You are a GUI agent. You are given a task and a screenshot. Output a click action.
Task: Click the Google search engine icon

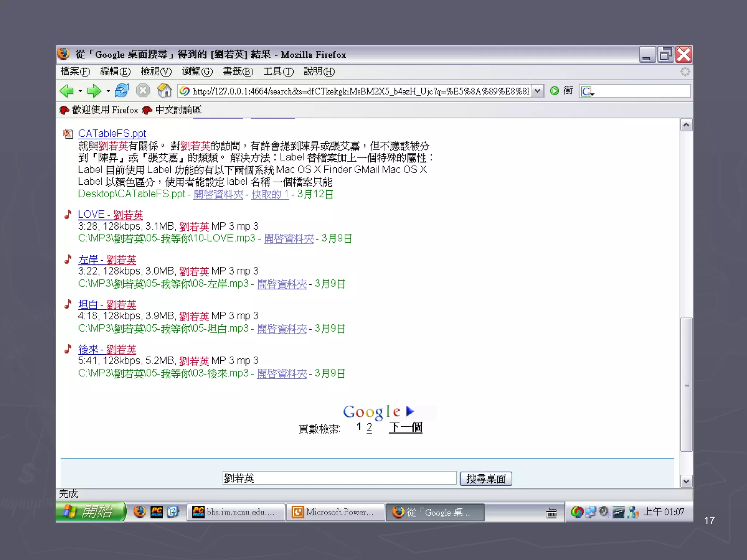587,91
